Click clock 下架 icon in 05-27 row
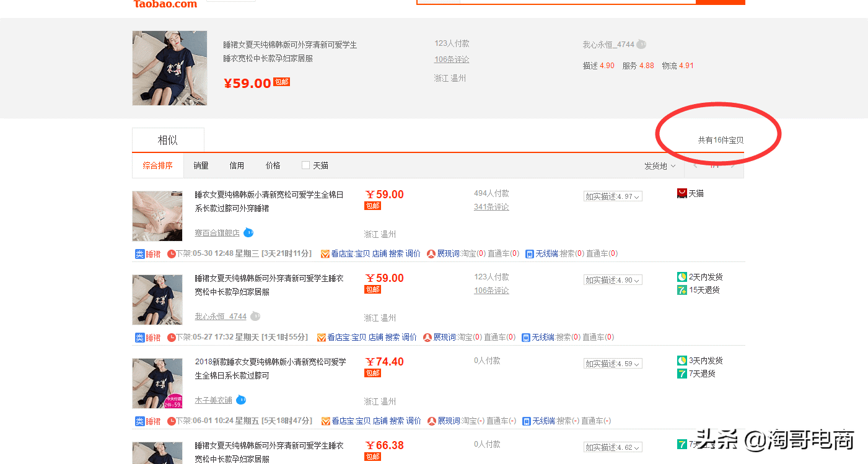 click(172, 338)
